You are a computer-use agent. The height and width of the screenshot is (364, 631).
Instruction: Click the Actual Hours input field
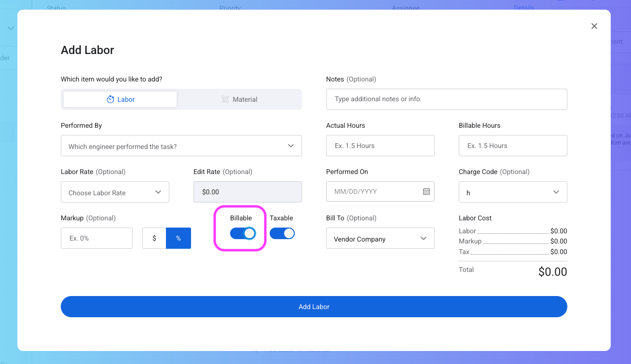point(380,146)
